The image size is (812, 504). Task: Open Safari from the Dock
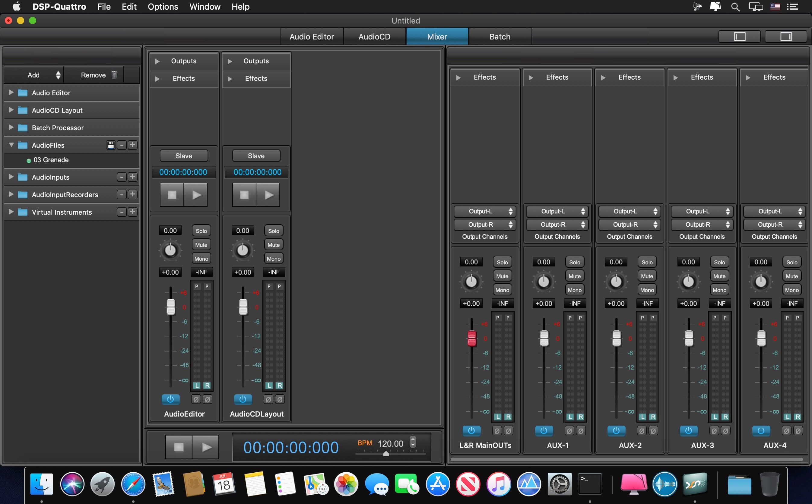(x=133, y=484)
